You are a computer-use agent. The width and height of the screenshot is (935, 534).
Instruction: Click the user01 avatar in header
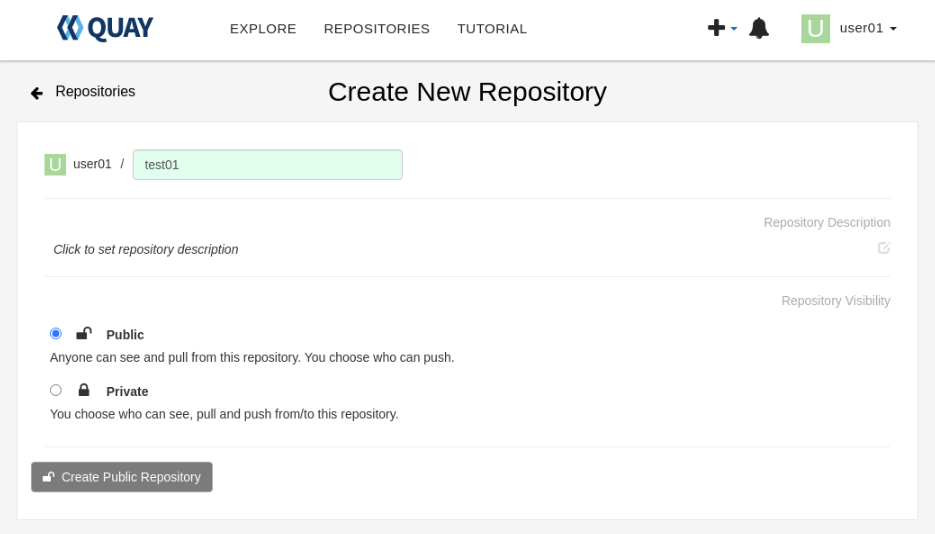click(x=815, y=29)
